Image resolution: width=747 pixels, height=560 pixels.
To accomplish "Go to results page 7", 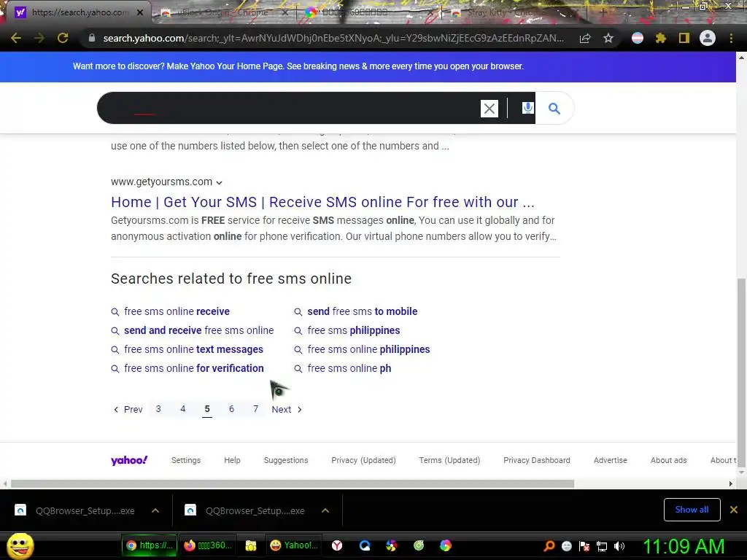I will click(256, 409).
